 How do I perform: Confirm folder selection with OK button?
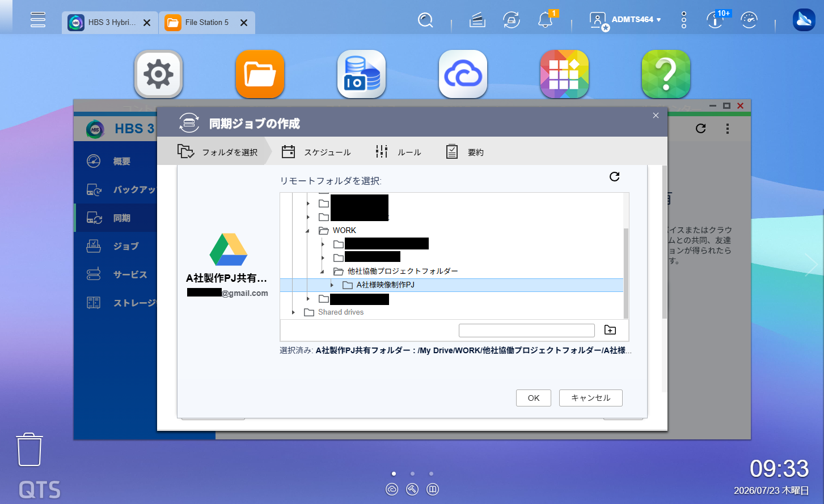click(x=534, y=398)
